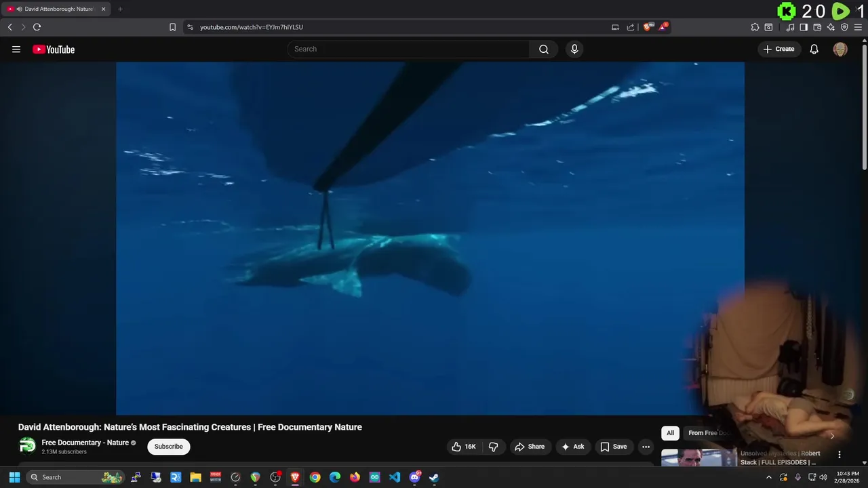The width and height of the screenshot is (868, 488).
Task: Submit search with magnifier button
Action: point(544,49)
